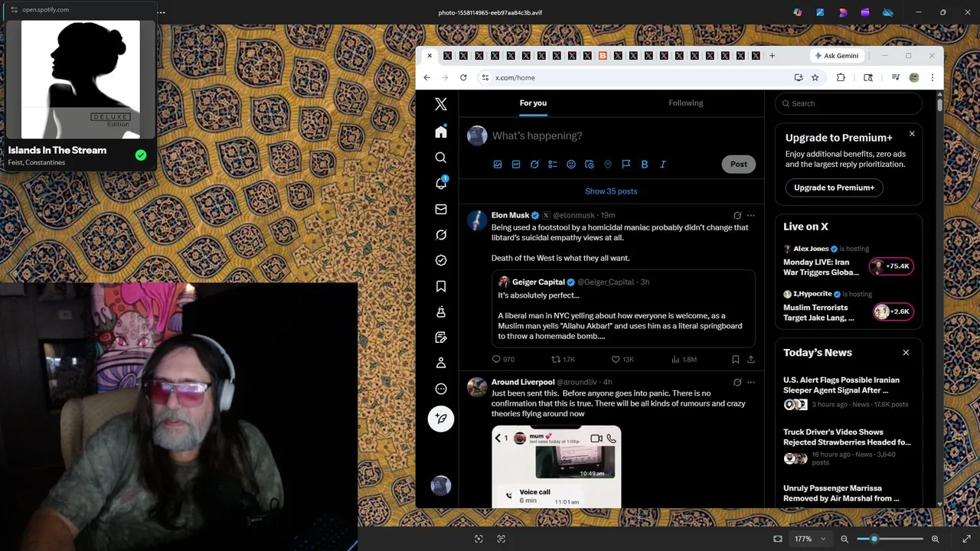Open Geiger Capital quoted post
This screenshot has width=980, height=551.
coord(623,309)
